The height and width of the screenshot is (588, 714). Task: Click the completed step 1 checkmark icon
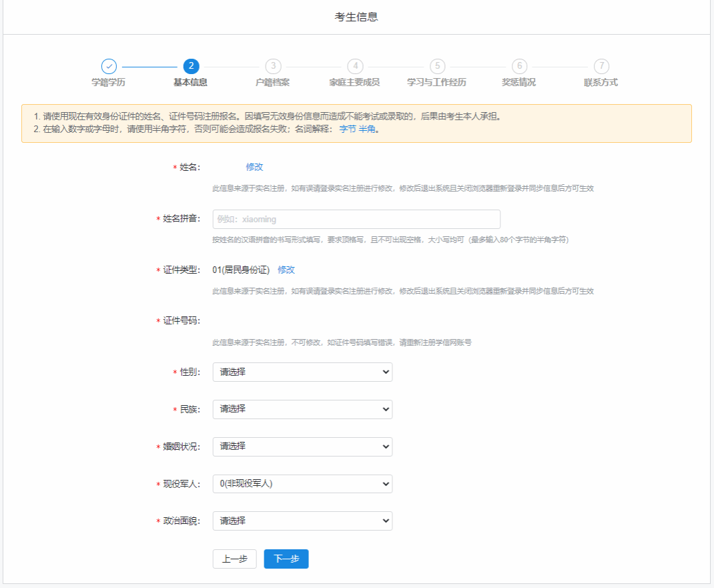coord(109,66)
